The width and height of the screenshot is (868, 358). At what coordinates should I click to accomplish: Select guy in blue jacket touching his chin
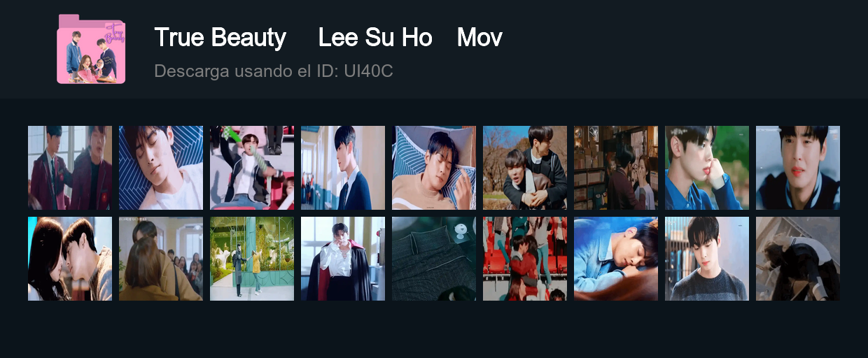tap(707, 168)
